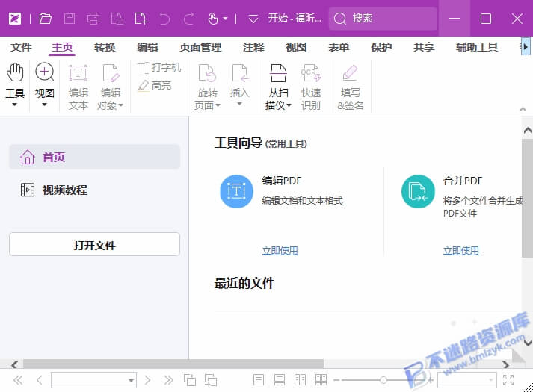Select the 工具 hand tool
The height and width of the screenshot is (392, 533).
(15, 85)
